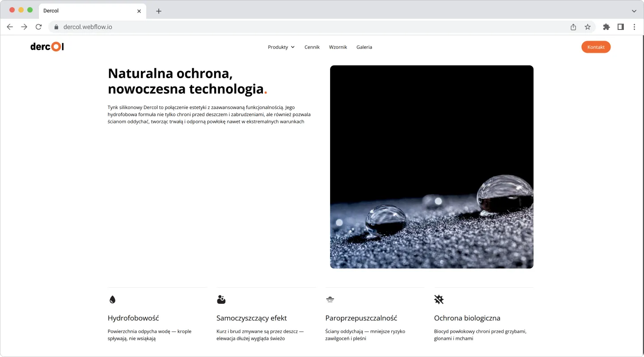The width and height of the screenshot is (644, 357).
Task: Click the Paroprzepuszczalność vapor icon
Action: 330,299
